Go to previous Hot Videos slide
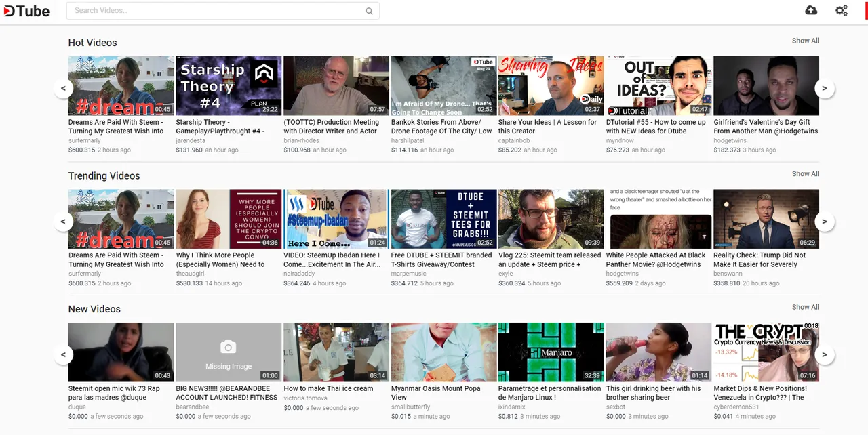Viewport: 868px width, 435px height. [x=63, y=88]
